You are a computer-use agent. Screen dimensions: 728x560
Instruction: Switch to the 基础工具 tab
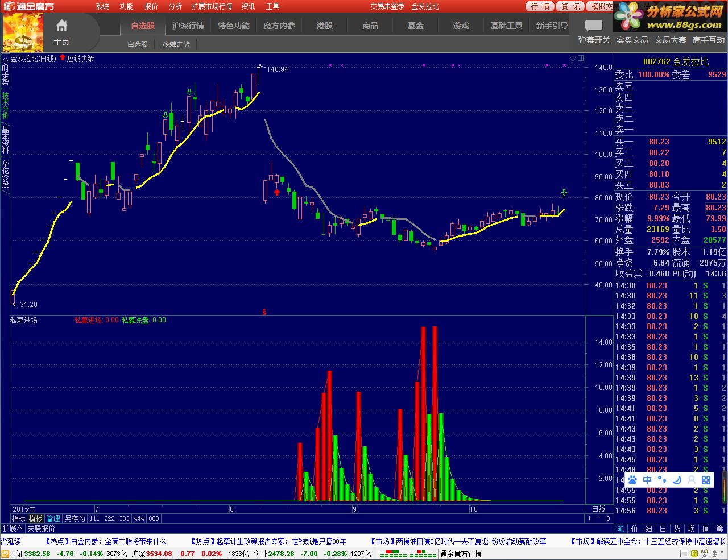point(507,26)
